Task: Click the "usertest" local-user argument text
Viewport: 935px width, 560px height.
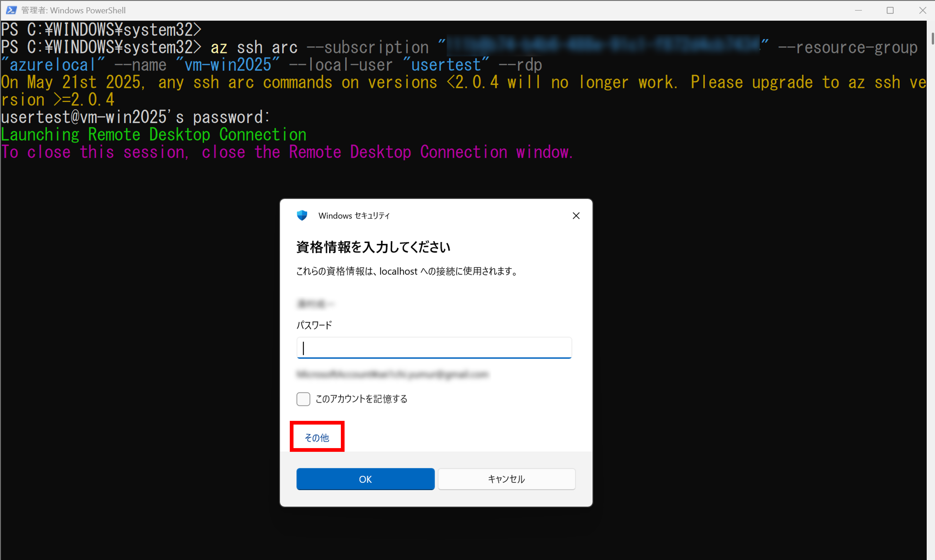Action: tap(446, 65)
